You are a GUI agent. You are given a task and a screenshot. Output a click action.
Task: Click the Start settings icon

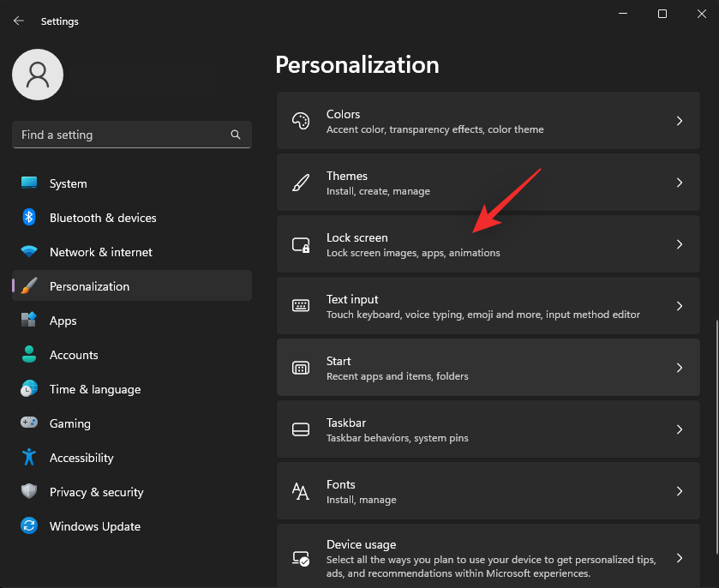tap(301, 367)
